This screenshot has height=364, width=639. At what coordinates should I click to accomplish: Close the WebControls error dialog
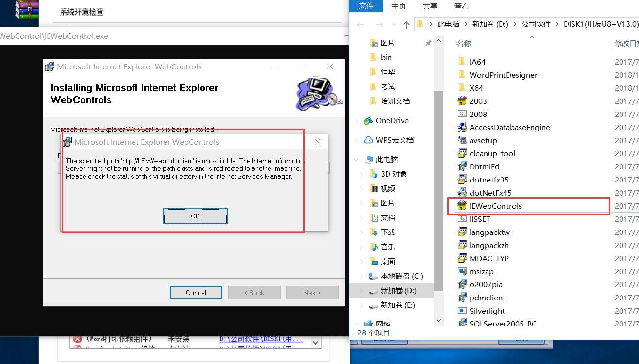(318, 142)
